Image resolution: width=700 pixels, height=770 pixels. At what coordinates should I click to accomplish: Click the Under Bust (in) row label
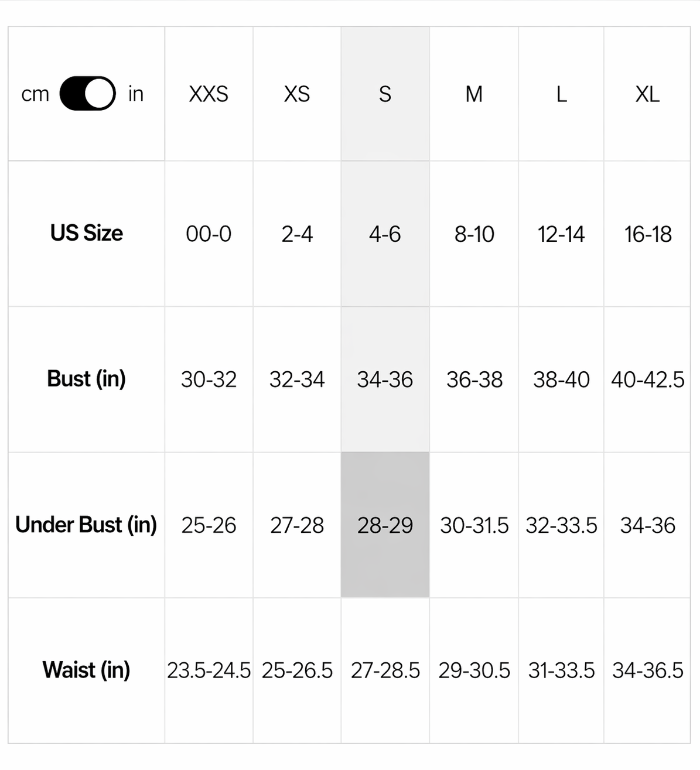[86, 525]
